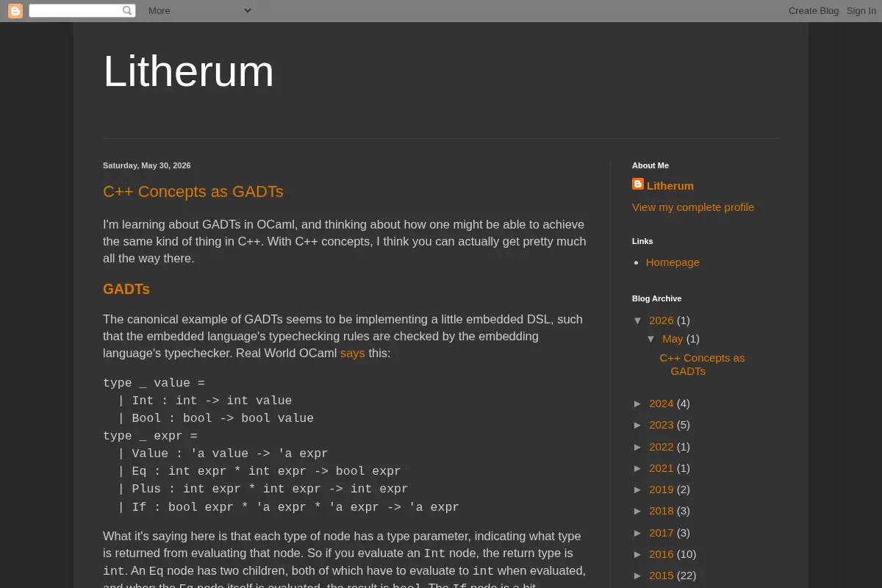The width and height of the screenshot is (882, 588).
Task: Click the code line '| Int : int -> int value'
Action: pyautogui.click(x=204, y=401)
